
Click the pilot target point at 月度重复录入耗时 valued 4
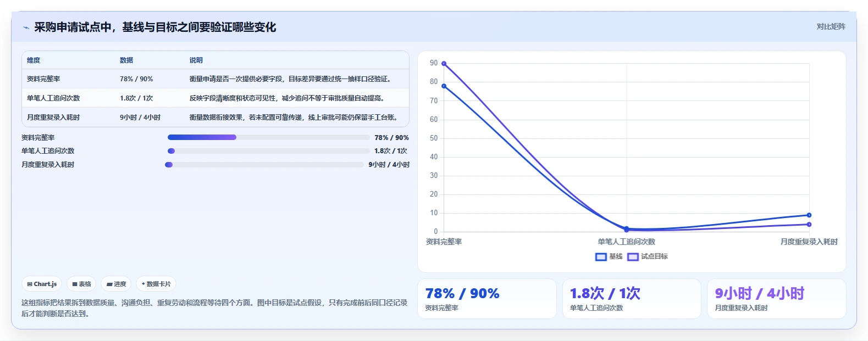click(809, 225)
